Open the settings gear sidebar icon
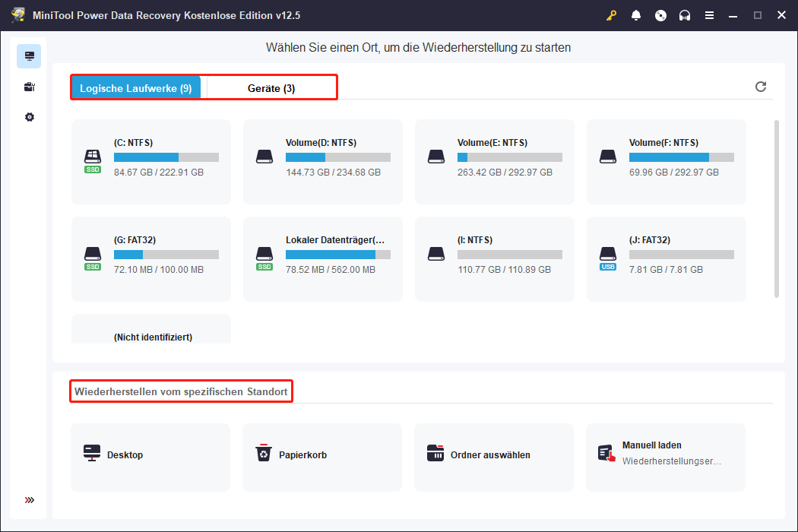798x532 pixels. coord(30,117)
